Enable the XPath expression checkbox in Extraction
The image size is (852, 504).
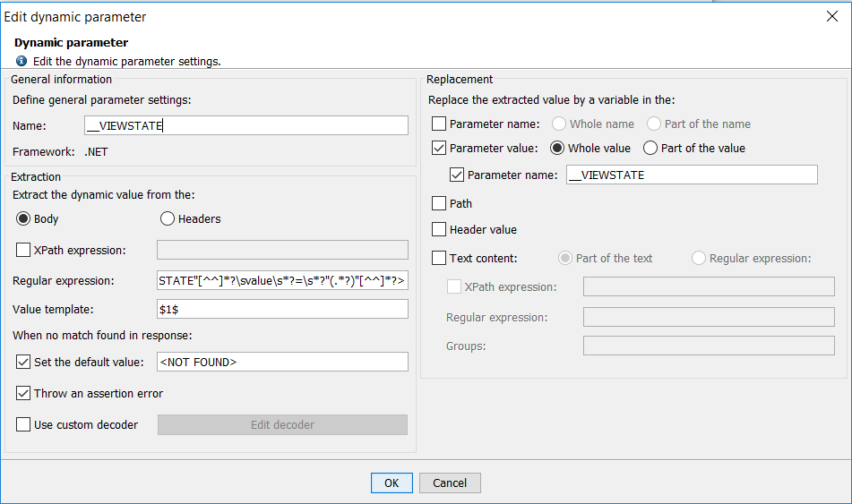pos(23,250)
